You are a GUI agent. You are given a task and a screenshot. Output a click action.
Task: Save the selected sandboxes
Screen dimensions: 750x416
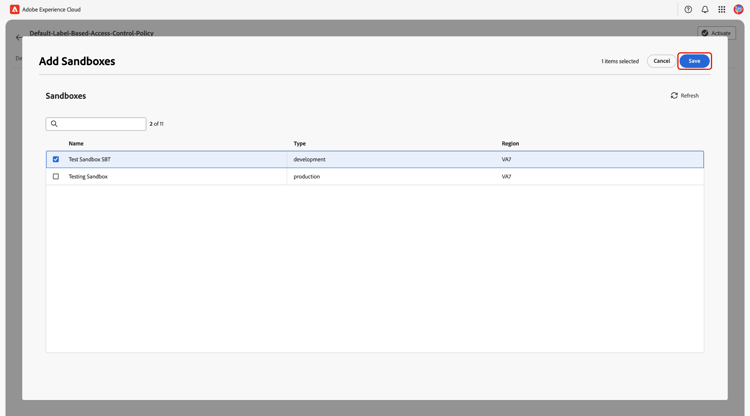(694, 61)
